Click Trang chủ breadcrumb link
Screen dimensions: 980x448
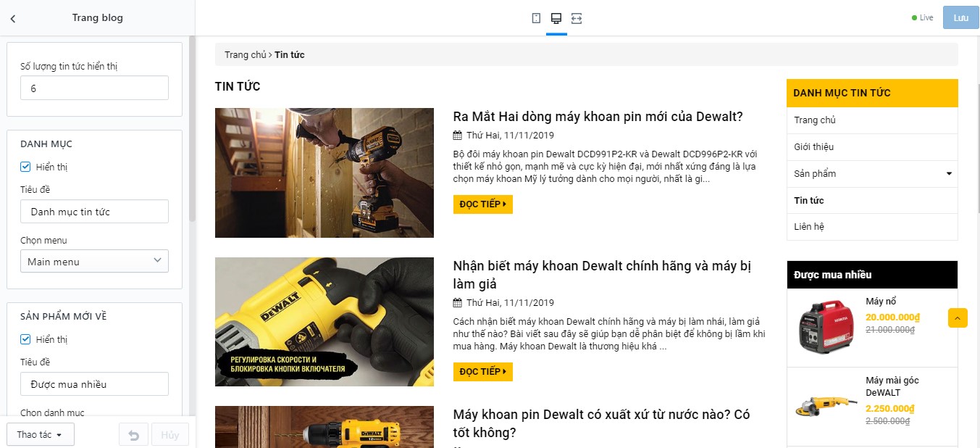246,55
